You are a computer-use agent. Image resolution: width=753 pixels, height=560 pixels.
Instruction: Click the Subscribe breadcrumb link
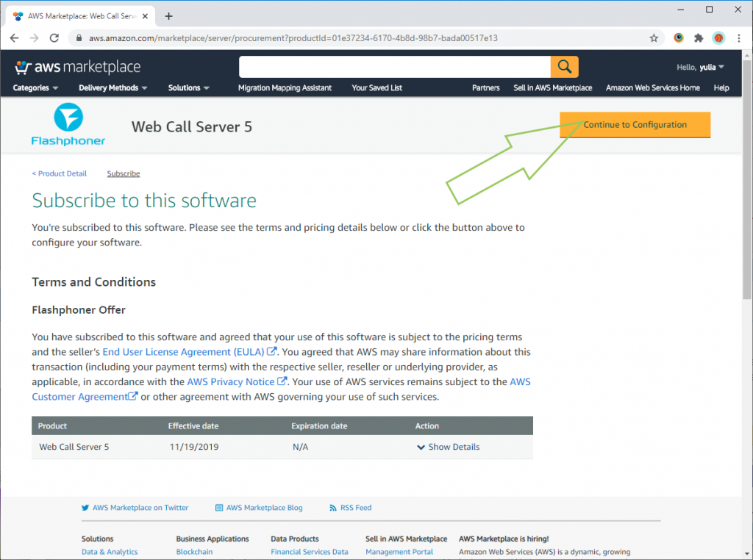124,173
